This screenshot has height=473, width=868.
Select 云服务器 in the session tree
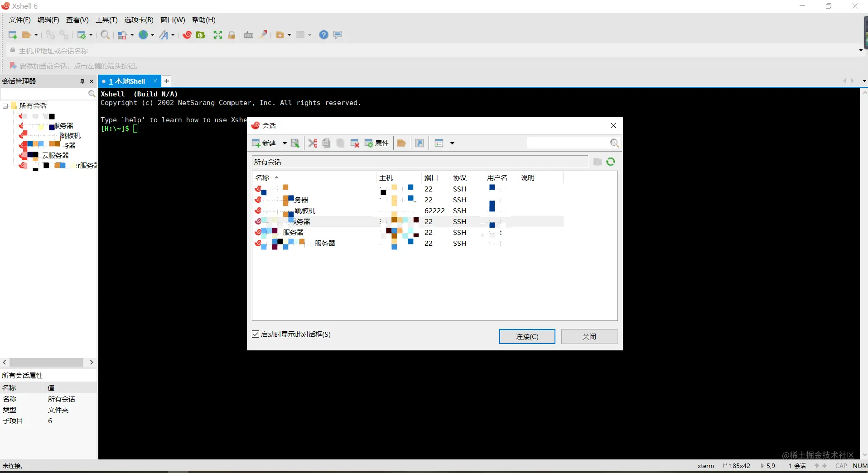click(x=55, y=155)
